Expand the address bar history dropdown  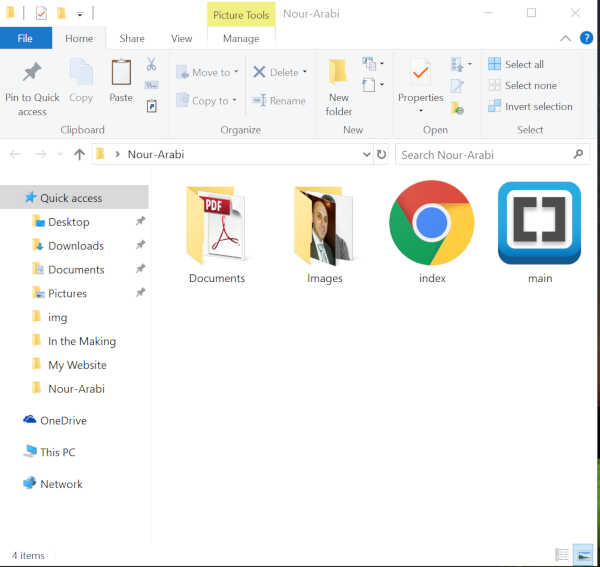pyautogui.click(x=367, y=154)
